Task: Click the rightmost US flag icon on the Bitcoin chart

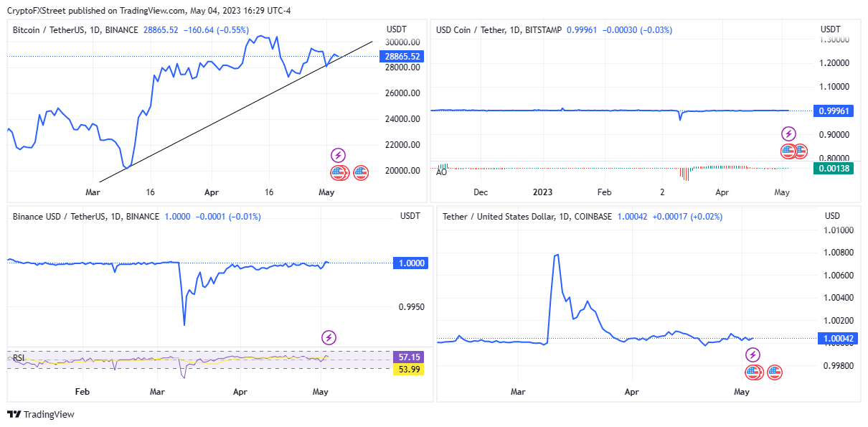Action: [361, 172]
